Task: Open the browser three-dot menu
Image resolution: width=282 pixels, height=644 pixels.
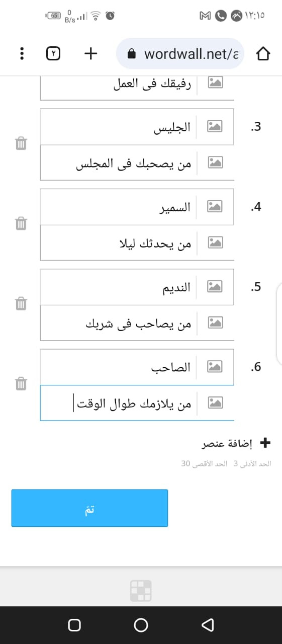Action: (21, 53)
